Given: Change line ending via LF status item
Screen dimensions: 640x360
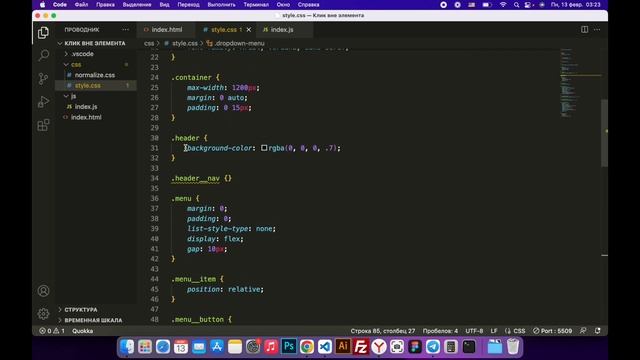Looking at the screenshot, I should coord(494,331).
